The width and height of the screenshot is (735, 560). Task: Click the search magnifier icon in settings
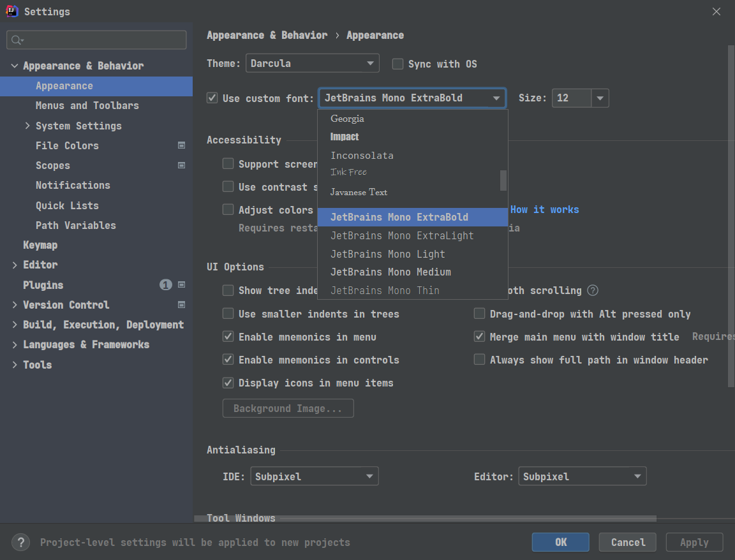(17, 40)
